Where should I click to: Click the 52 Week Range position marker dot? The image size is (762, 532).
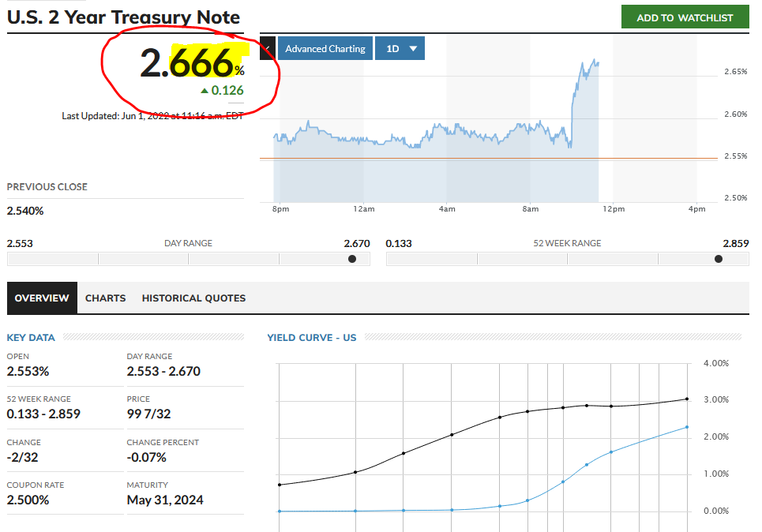[x=719, y=259]
